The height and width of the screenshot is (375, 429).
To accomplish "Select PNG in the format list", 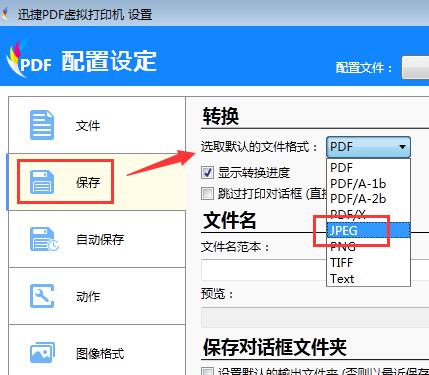I will point(368,246).
